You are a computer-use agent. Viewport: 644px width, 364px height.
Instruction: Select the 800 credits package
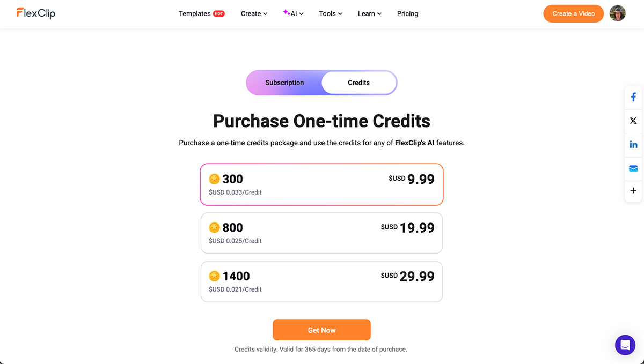click(x=321, y=233)
